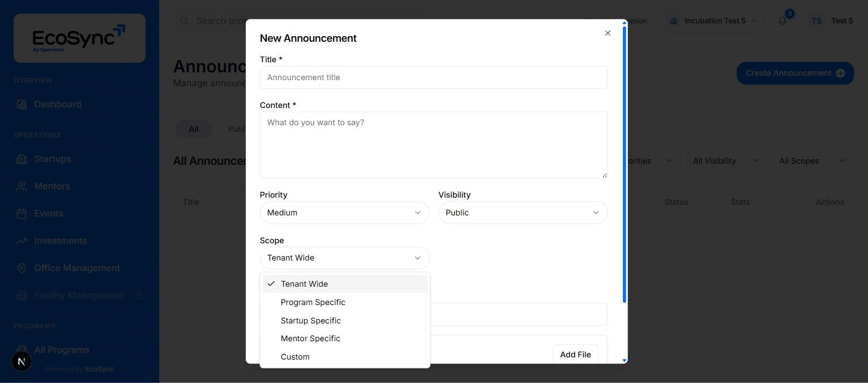868x383 pixels.
Task: Click the Office Management pin icon
Action: point(22,268)
